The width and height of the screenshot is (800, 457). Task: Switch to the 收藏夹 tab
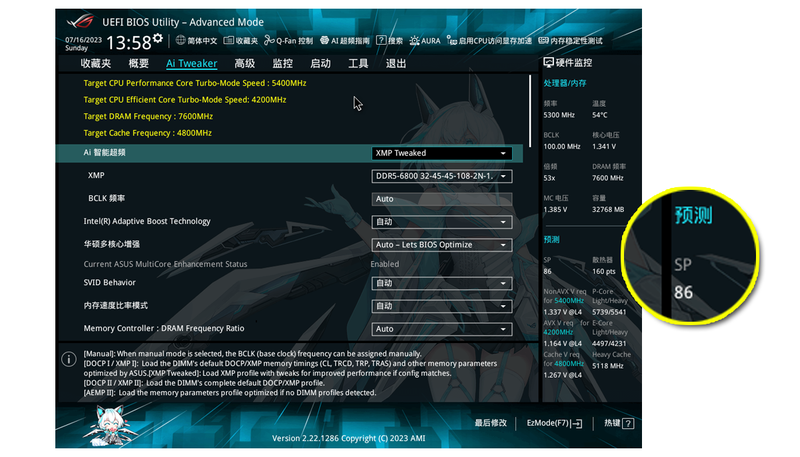[96, 63]
